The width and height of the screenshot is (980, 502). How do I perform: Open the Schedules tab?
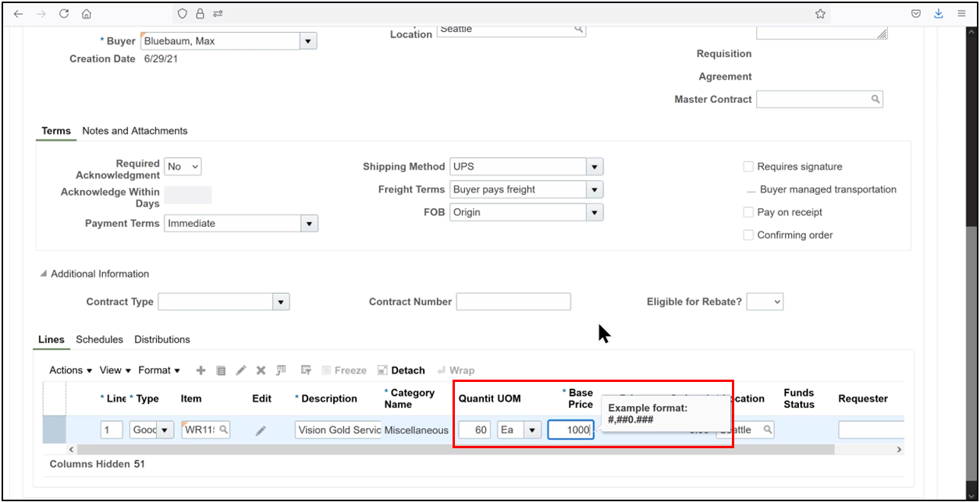point(99,339)
